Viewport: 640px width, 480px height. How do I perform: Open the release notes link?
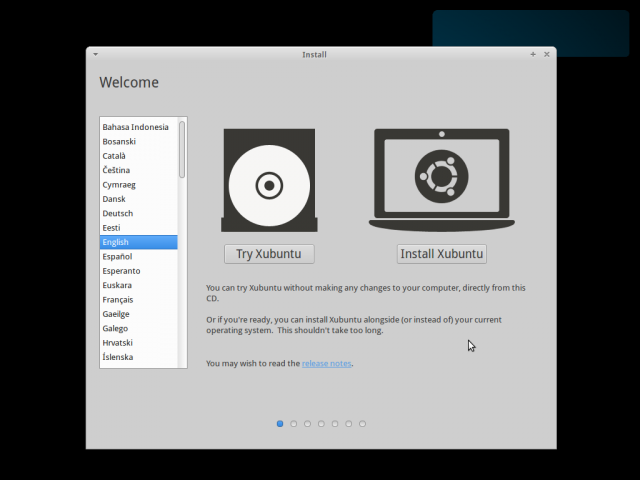327,363
